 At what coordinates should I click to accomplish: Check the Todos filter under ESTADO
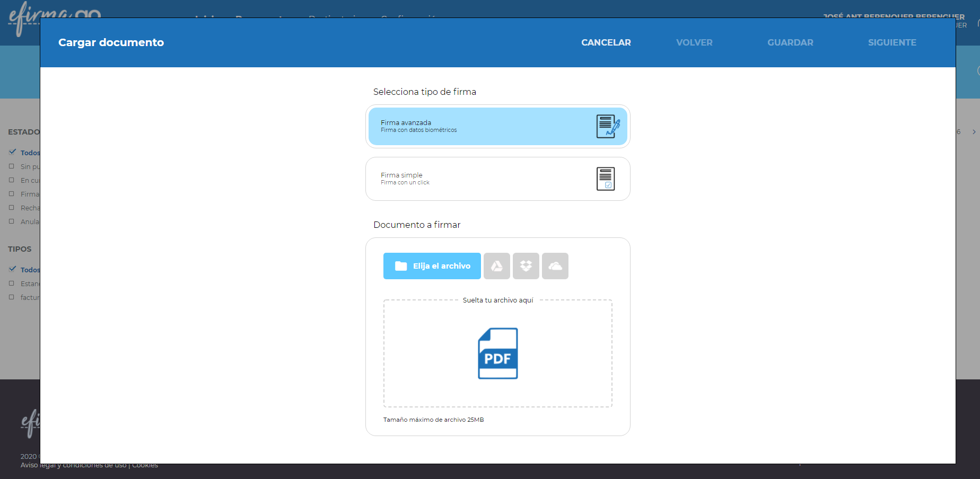point(13,152)
